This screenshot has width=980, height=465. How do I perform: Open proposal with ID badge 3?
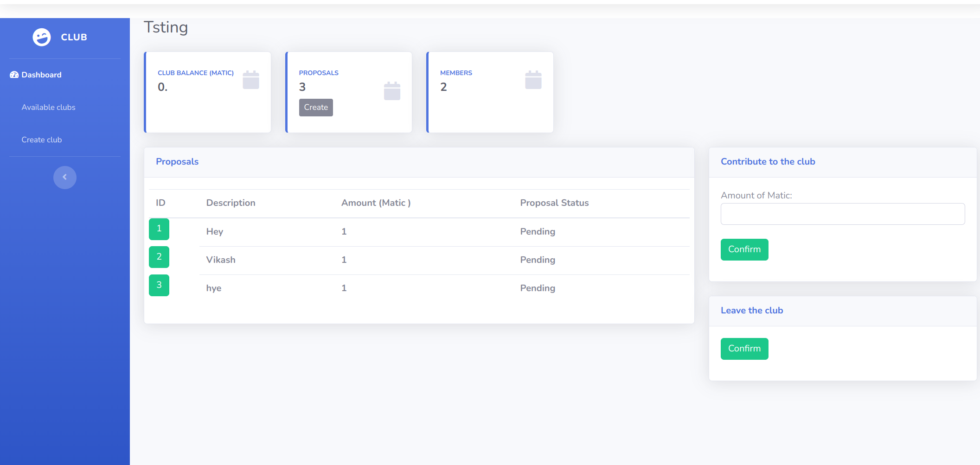(159, 286)
